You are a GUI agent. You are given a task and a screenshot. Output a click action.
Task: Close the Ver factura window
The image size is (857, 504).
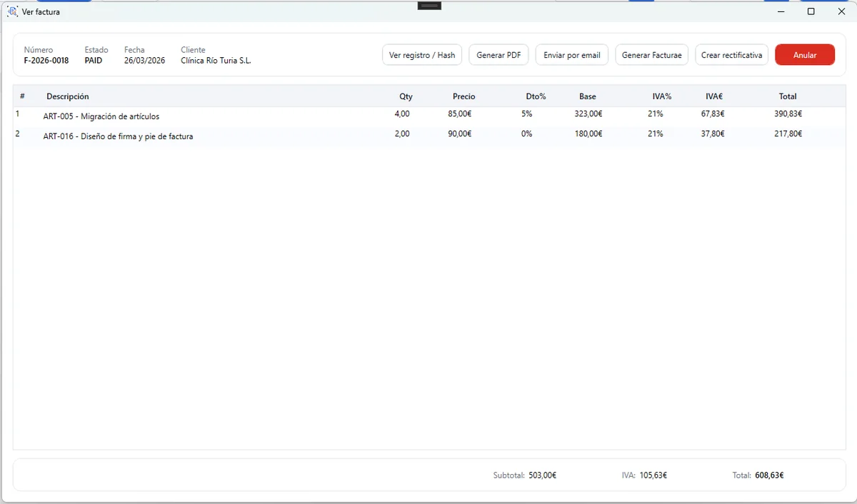pos(841,11)
